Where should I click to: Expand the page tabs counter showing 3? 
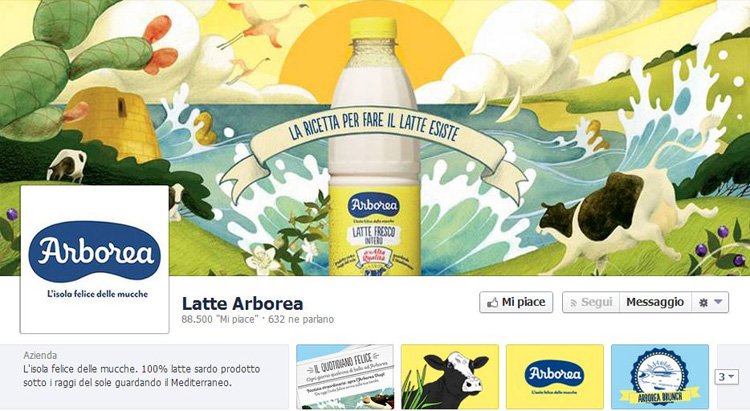pyautogui.click(x=726, y=377)
